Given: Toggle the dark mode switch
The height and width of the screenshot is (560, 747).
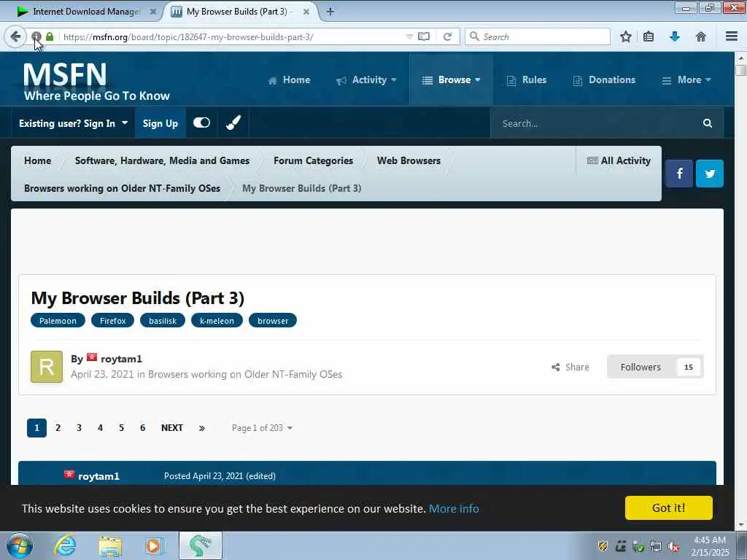Looking at the screenshot, I should 201,122.
